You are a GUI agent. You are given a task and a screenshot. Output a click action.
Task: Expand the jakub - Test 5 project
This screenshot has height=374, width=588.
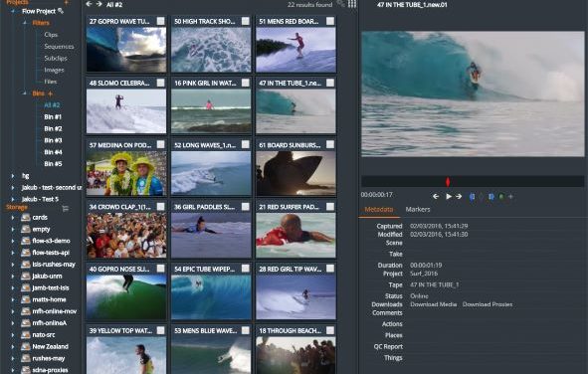pos(13,199)
